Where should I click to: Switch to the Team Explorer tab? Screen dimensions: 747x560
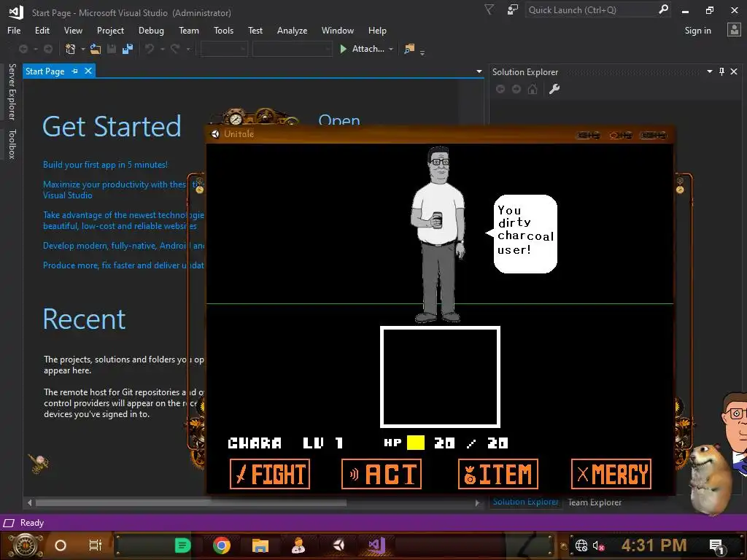[594, 502]
